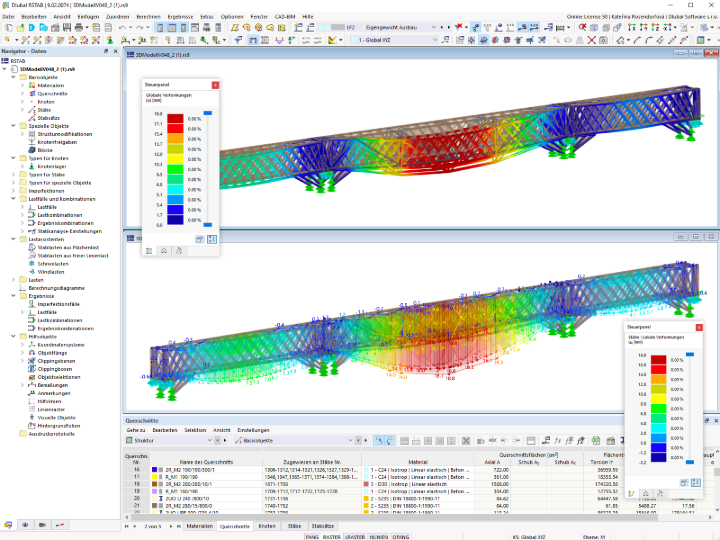Click the Undo arrow icon
720x540 pixels.
(122, 28)
